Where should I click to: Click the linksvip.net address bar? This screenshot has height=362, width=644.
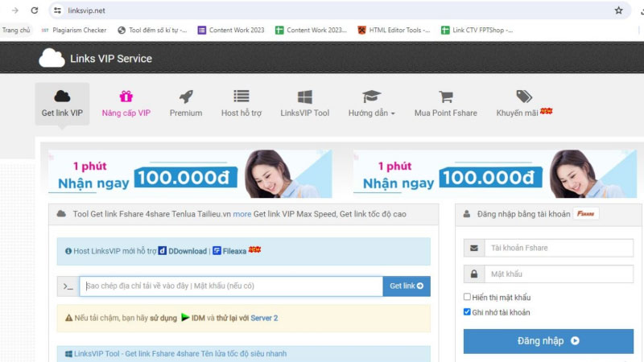(x=339, y=10)
